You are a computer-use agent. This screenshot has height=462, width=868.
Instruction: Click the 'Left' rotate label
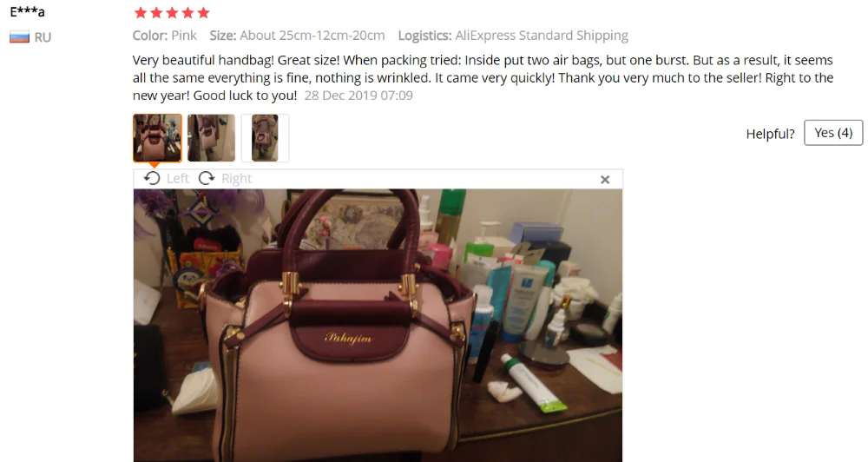click(178, 178)
